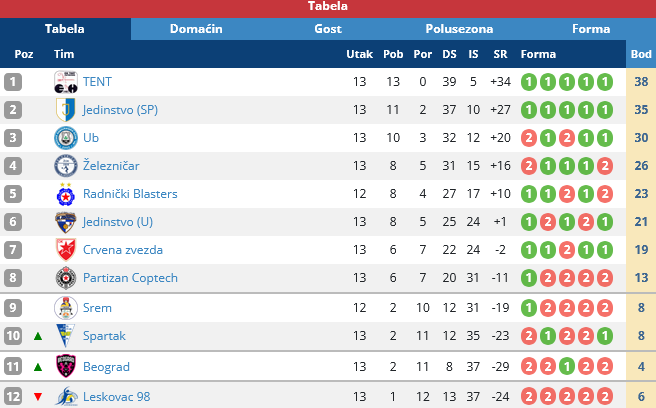
Task: Click the Spartak club crest
Action: (66, 337)
